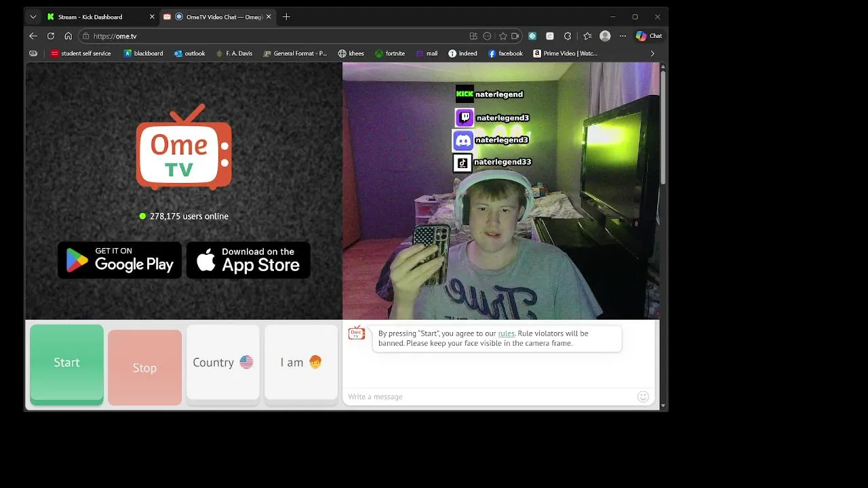This screenshot has width=868, height=488.
Task: Go back to previous page
Action: (x=33, y=36)
